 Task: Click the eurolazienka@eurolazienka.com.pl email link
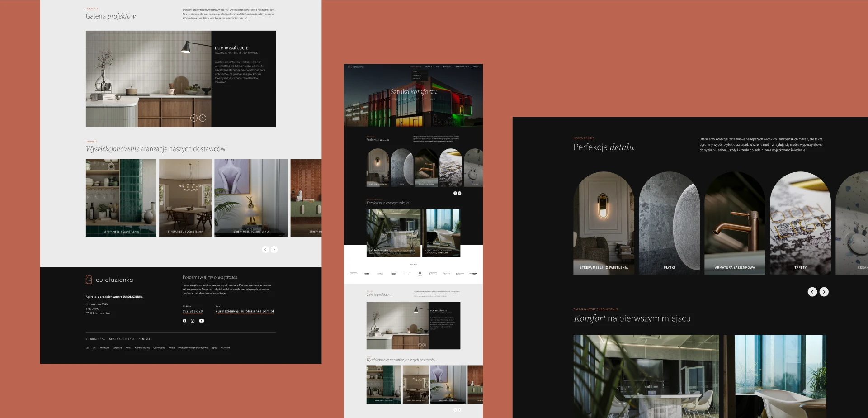pyautogui.click(x=245, y=311)
